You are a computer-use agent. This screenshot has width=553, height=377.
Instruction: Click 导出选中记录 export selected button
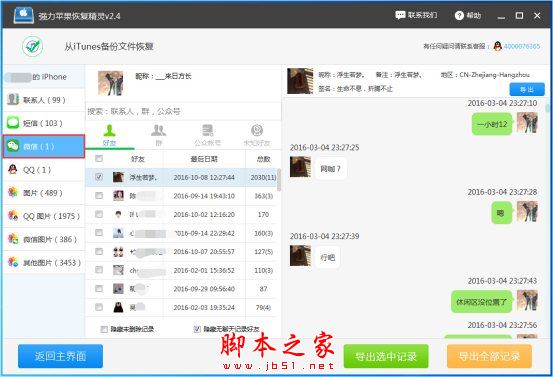tap(386, 356)
